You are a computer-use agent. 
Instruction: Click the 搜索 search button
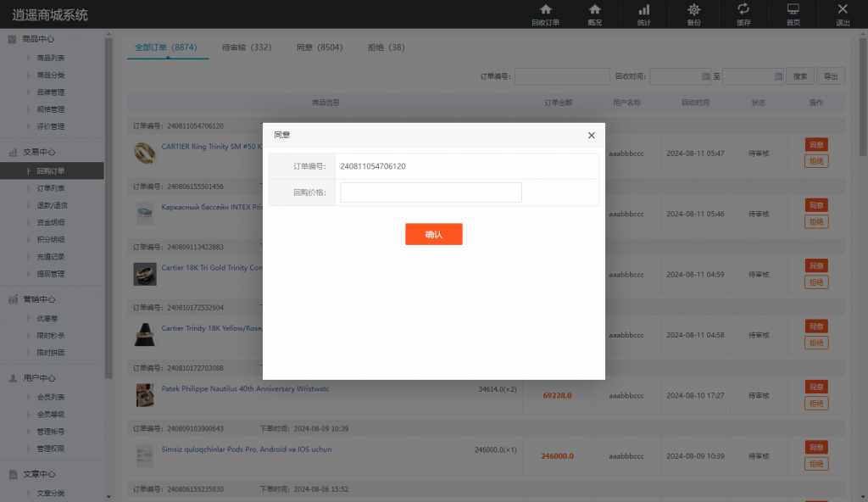(x=800, y=76)
